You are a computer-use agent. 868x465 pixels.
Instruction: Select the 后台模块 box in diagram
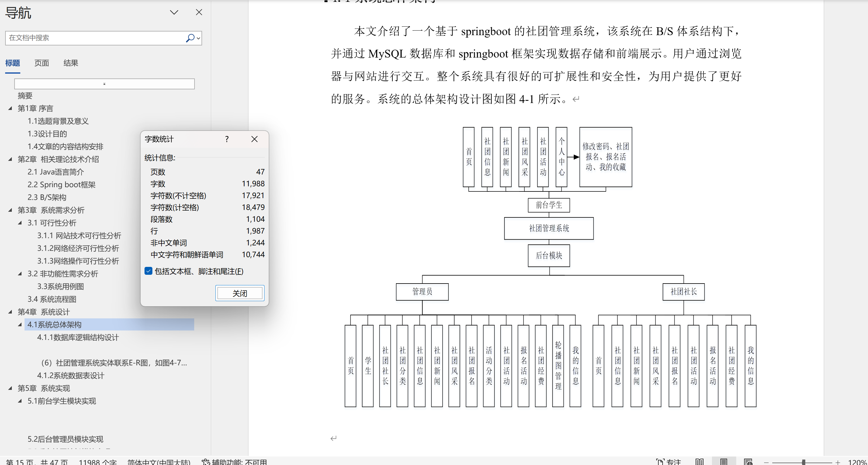pyautogui.click(x=549, y=255)
